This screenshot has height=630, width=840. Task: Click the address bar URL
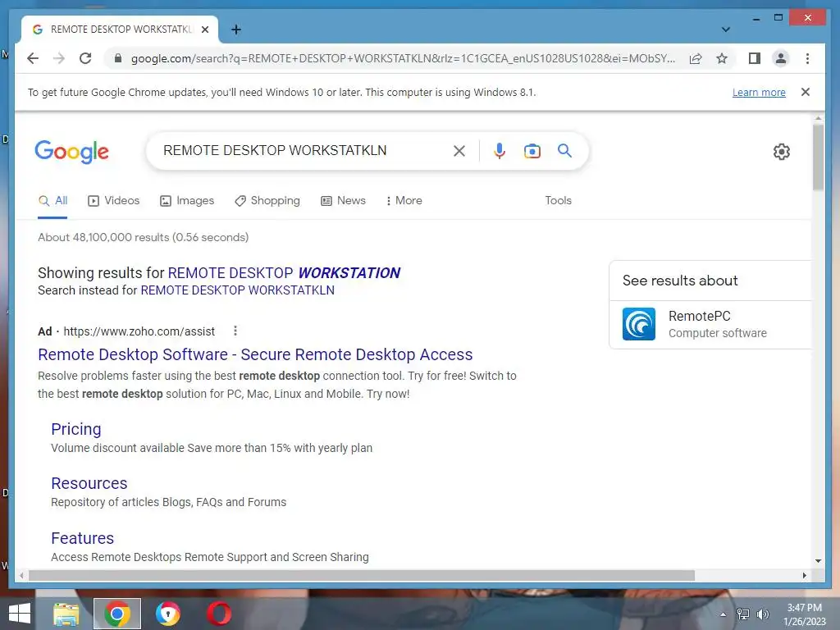pyautogui.click(x=403, y=58)
